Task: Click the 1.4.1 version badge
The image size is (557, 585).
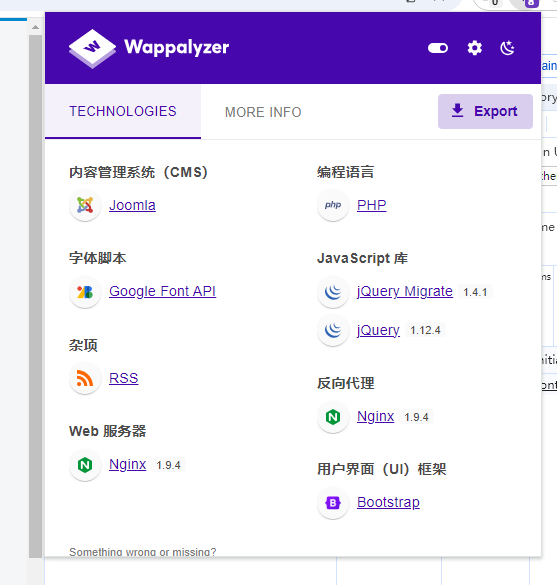Action: [475, 292]
